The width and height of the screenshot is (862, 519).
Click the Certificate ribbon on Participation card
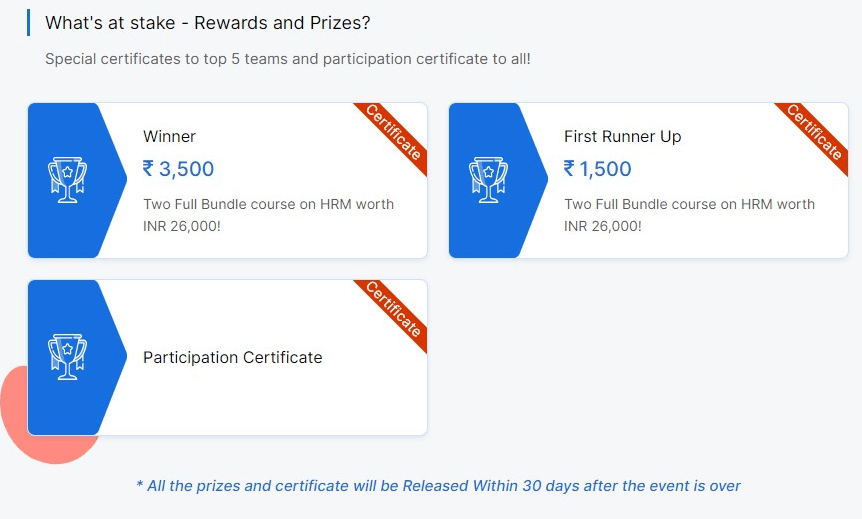point(393,311)
